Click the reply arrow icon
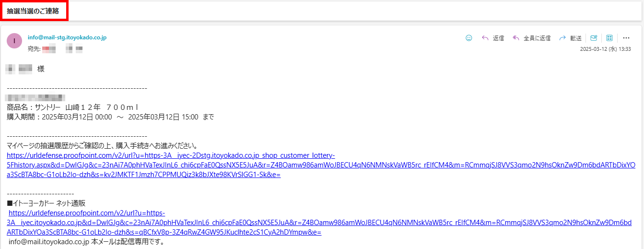Screen dimensions: 644x249 tap(485, 38)
